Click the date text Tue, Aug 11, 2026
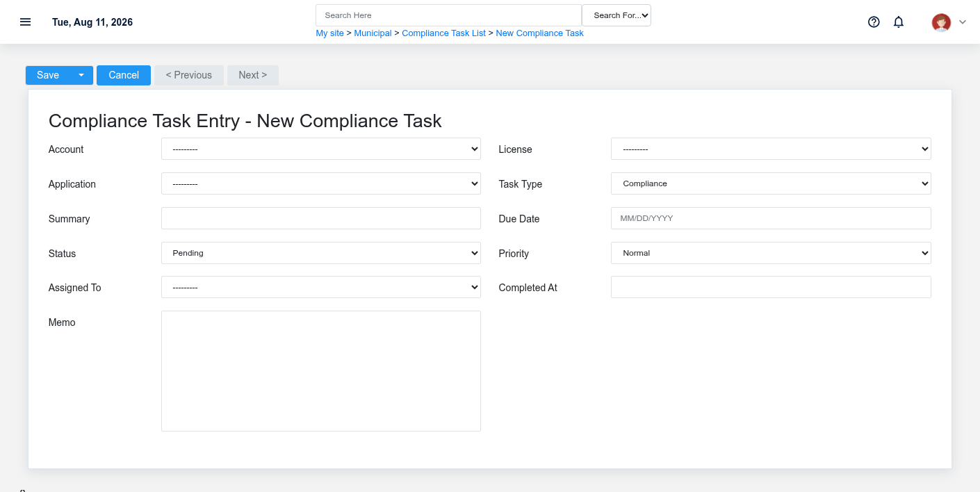This screenshot has height=492, width=980. (x=92, y=22)
